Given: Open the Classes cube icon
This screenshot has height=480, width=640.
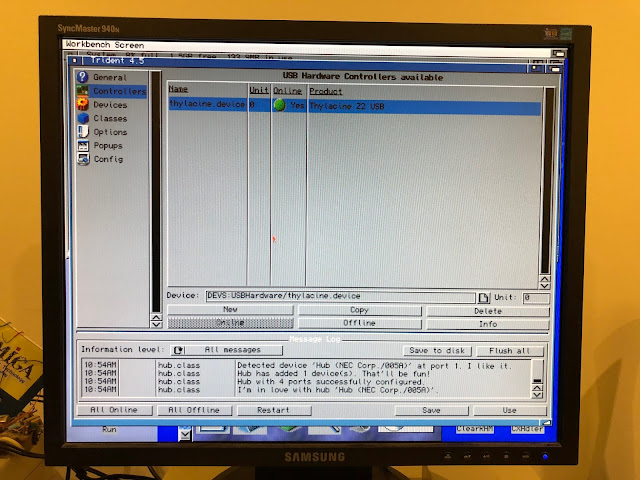Looking at the screenshot, I should [83, 118].
